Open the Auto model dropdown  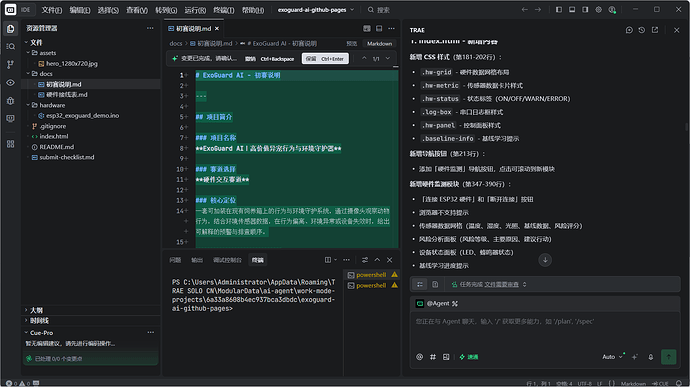pos(613,357)
